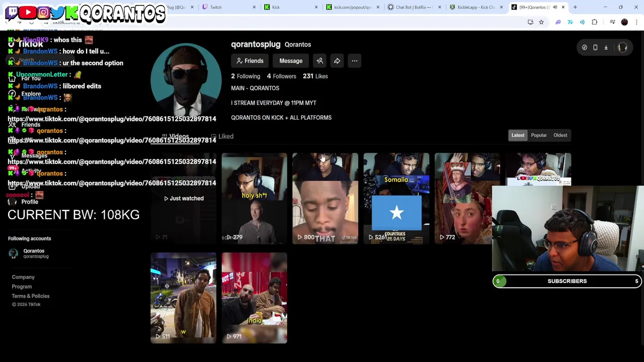
Task: Open the 2 Following list
Action: click(246, 76)
